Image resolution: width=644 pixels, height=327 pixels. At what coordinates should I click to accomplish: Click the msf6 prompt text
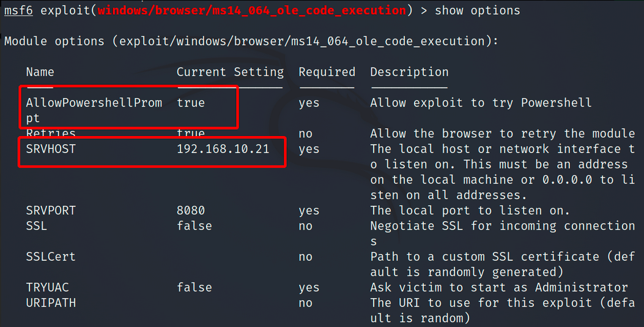18,10
